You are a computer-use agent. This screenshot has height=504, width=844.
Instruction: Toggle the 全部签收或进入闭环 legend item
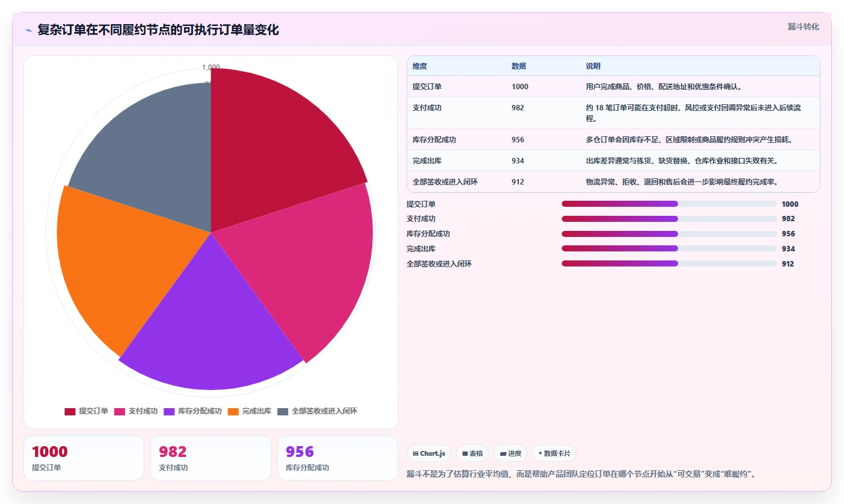[317, 411]
